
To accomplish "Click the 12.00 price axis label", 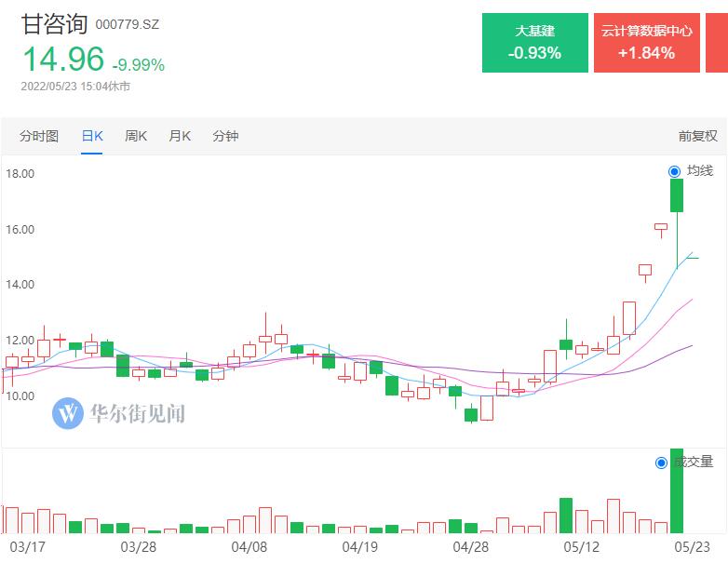I will [20, 341].
